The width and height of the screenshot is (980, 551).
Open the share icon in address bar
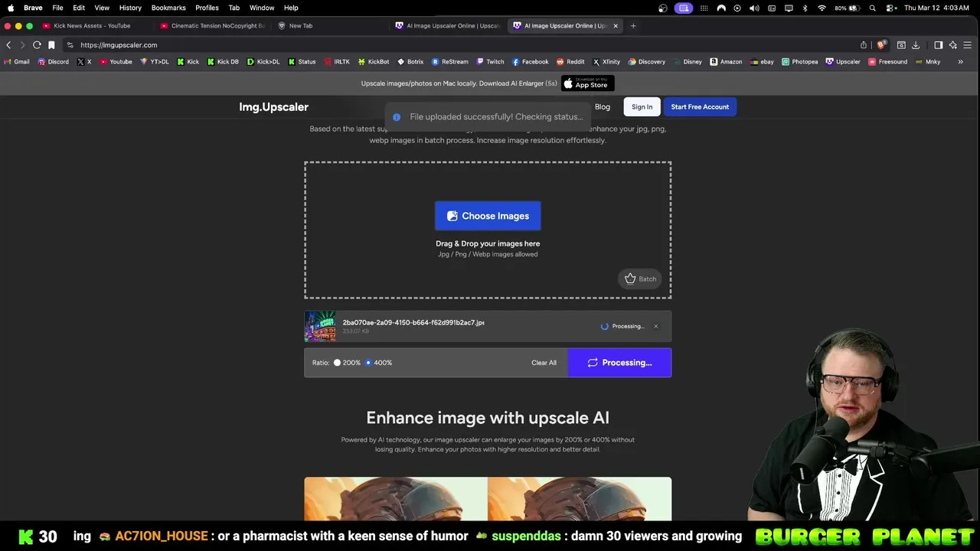point(864,44)
